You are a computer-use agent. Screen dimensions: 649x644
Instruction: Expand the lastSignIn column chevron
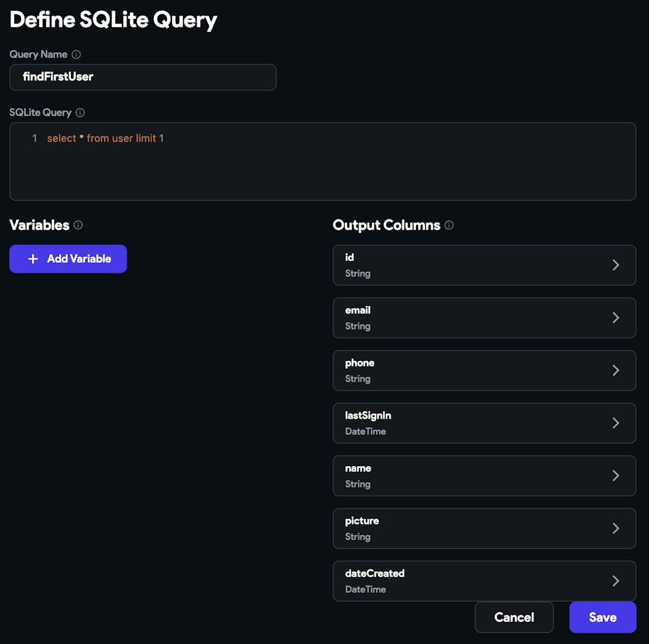(615, 423)
